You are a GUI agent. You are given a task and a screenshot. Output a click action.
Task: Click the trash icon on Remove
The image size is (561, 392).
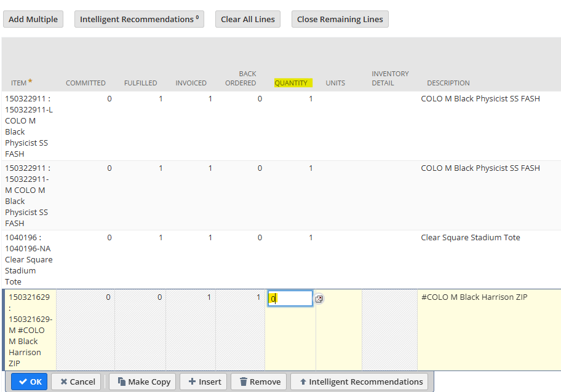[244, 382]
